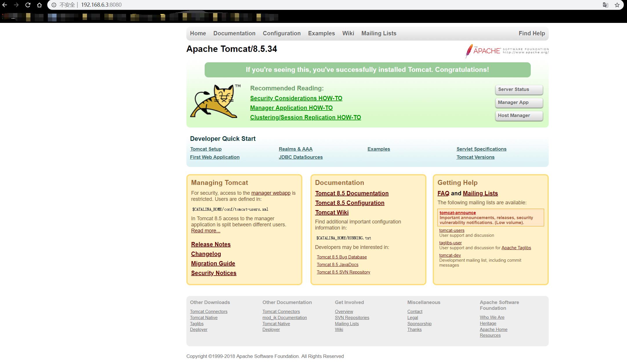Open the Sponsorship footer link
Image resolution: width=627 pixels, height=364 pixels.
tap(419, 324)
